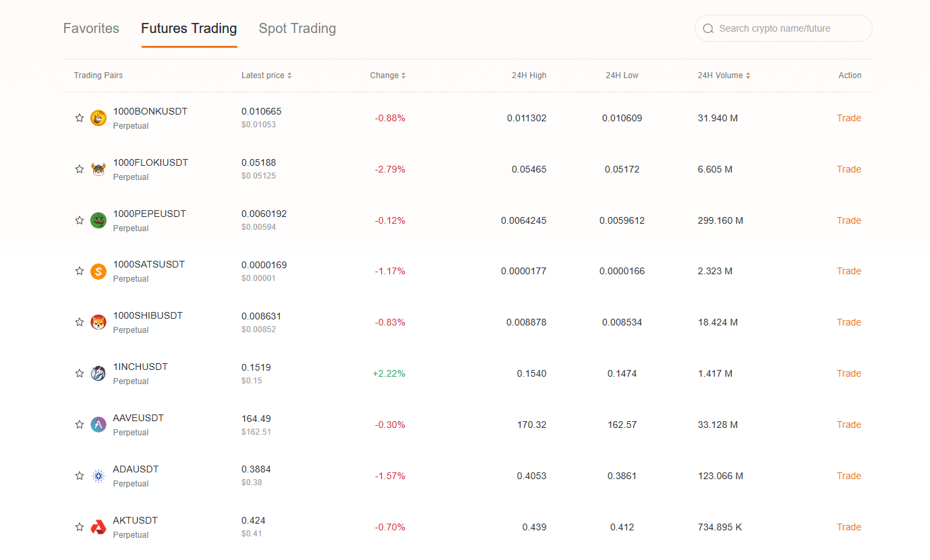Favorite 1000PEPEUSDT using its star

tap(79, 220)
